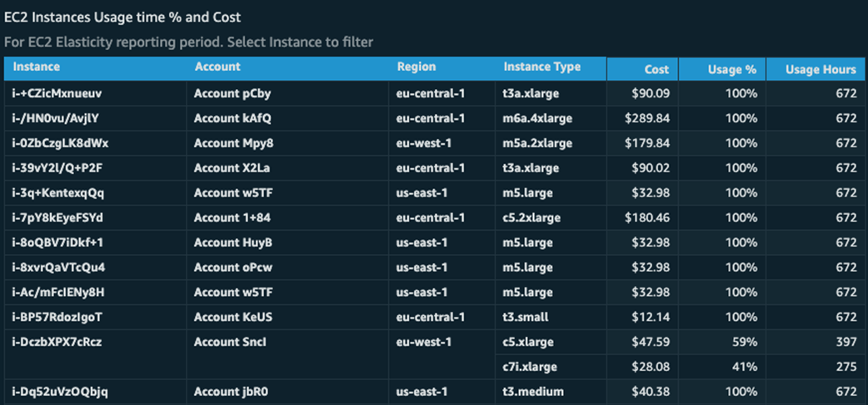This screenshot has width=868, height=405.
Task: Sort by the Region column header
Action: tap(417, 67)
